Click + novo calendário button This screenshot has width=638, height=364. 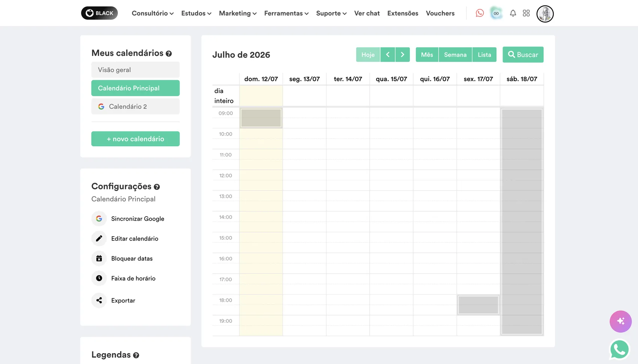pyautogui.click(x=135, y=139)
